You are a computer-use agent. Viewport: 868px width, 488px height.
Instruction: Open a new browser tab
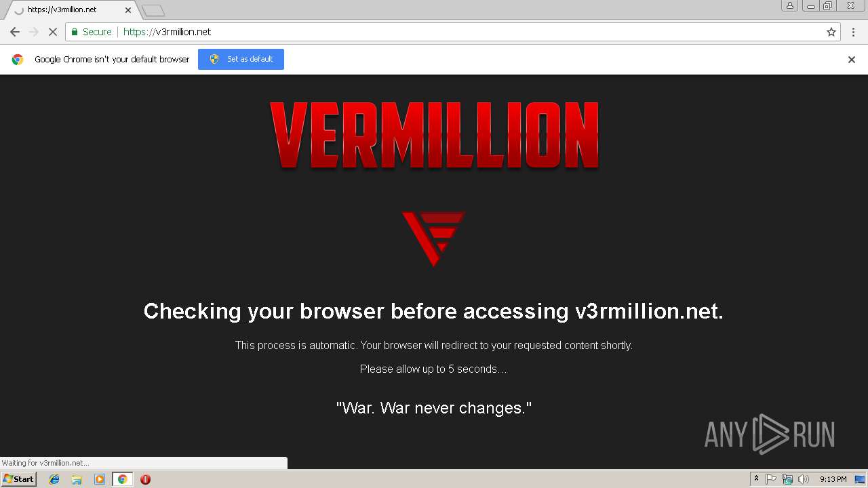[153, 10]
